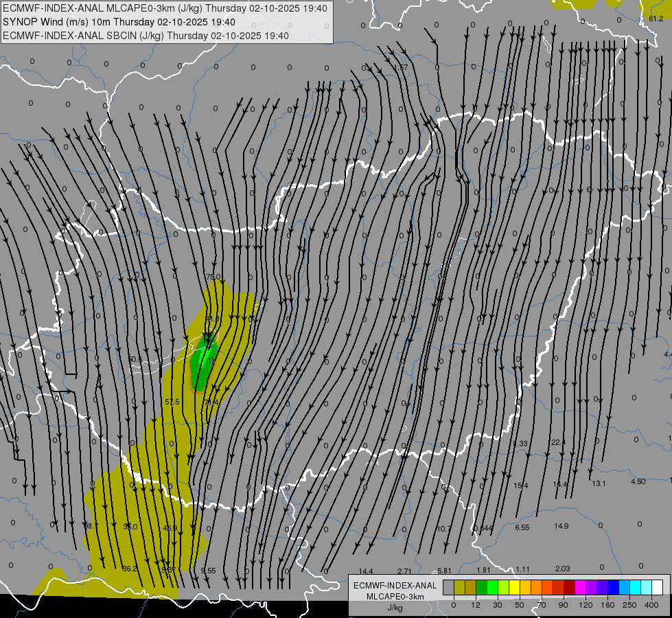
Task: Select the pure blue legend swatch
Action: 614,588
